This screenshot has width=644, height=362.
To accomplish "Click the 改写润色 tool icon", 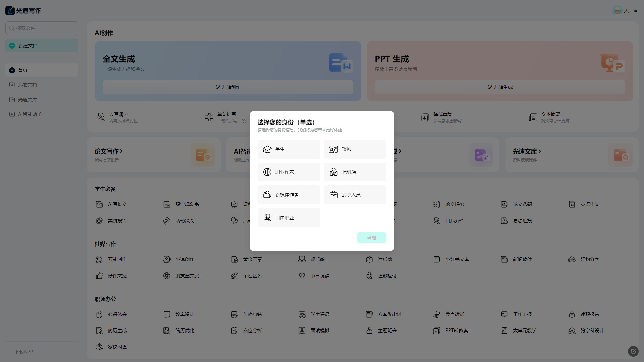I will (101, 117).
